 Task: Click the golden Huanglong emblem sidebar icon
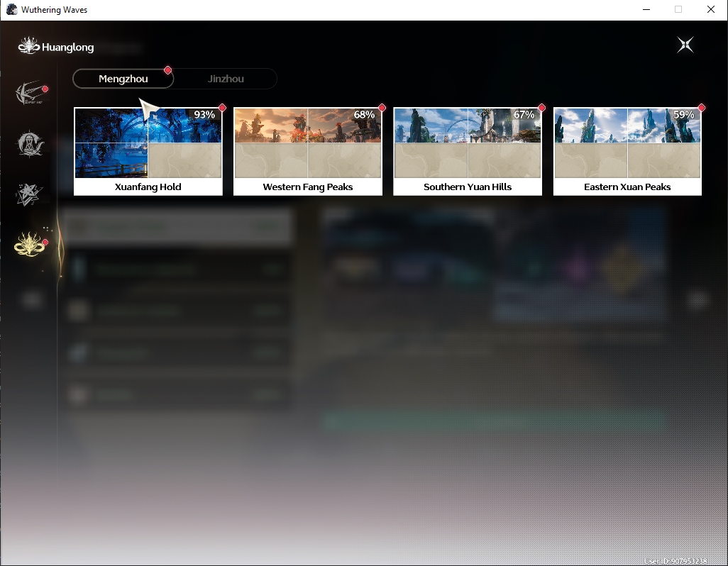pyautogui.click(x=31, y=243)
